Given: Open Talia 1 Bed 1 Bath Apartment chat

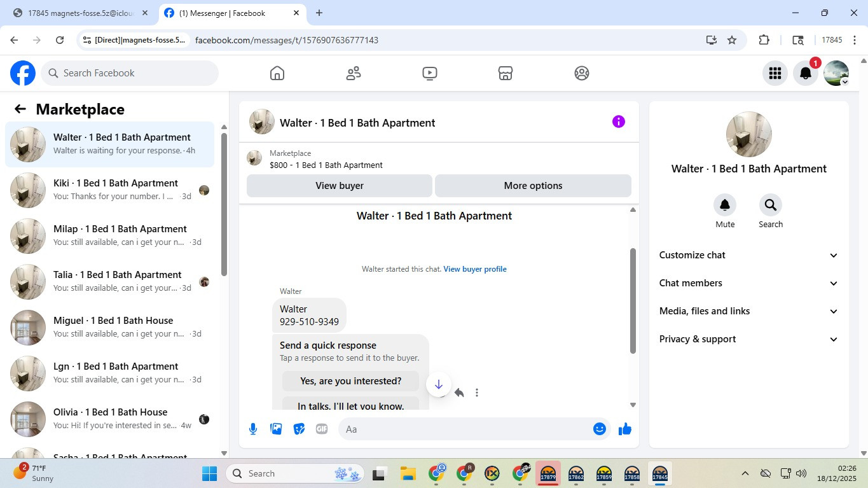Looking at the screenshot, I should pos(110,282).
